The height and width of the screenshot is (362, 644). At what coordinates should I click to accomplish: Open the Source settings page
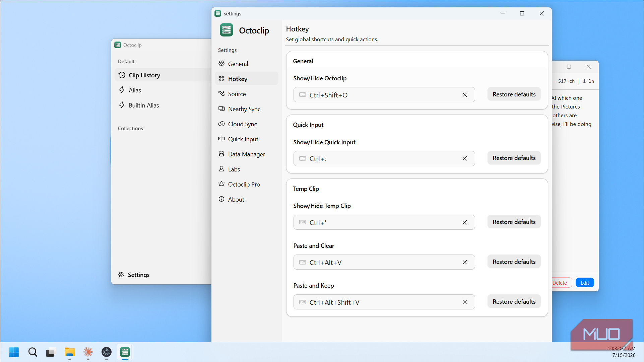point(246,94)
